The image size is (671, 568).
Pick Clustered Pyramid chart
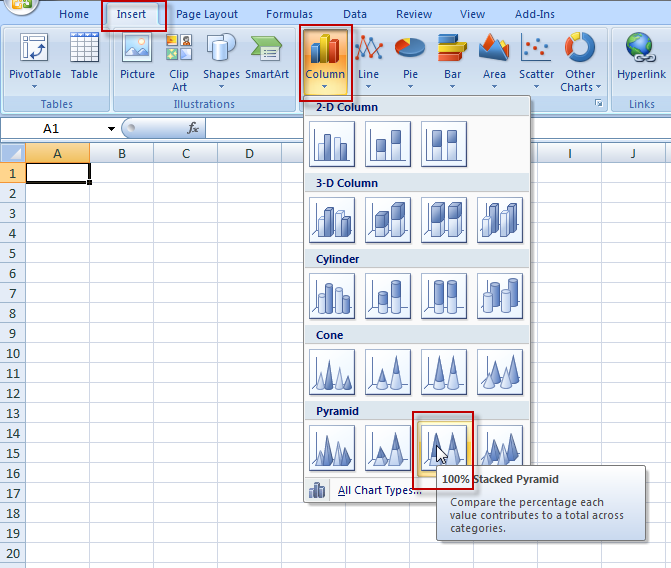coord(332,448)
